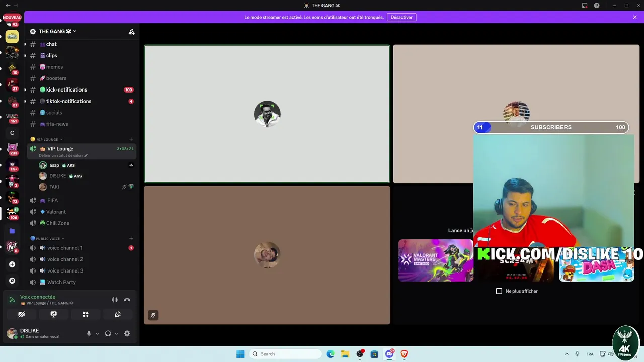Viewport: 644px width, 362px height.
Task: Open Microsoft Edge from taskbar
Action: pyautogui.click(x=330, y=354)
